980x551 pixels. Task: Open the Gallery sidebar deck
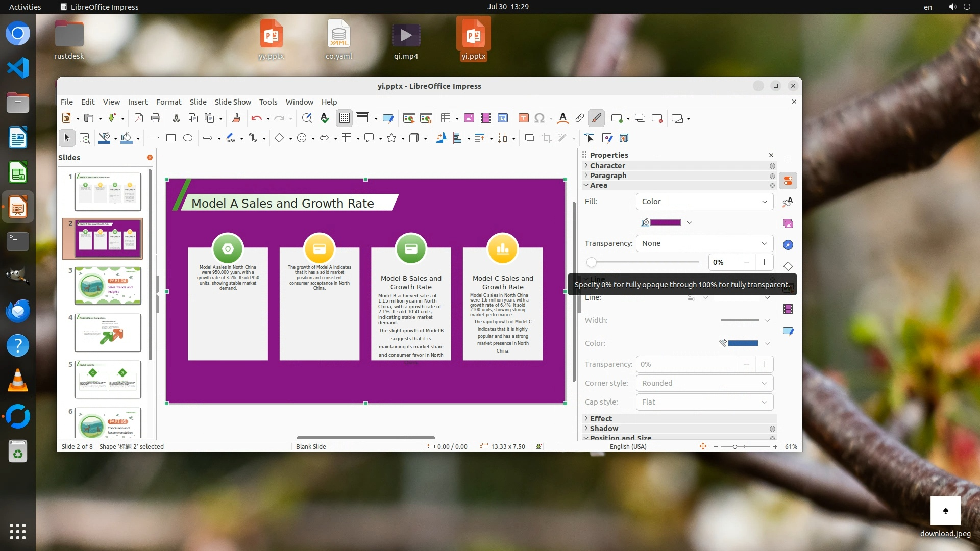(788, 223)
